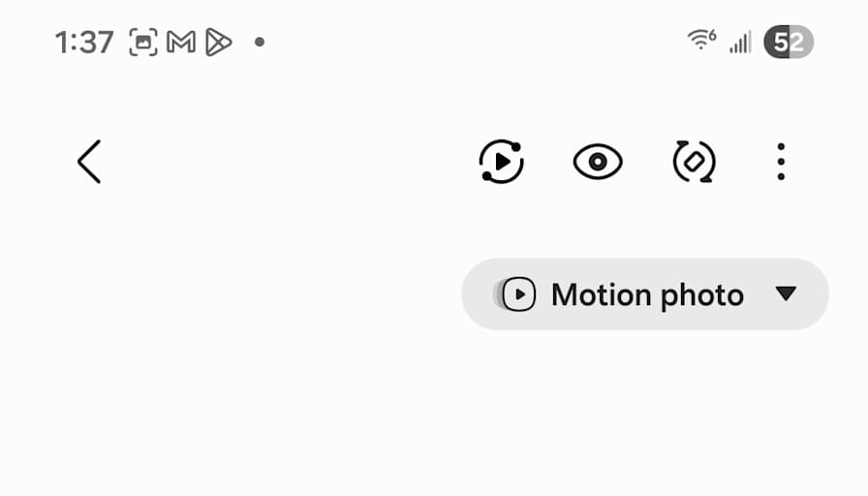Tap the empty toolbar space right of the back arrow
Viewport: 868px width, 496px height.
click(288, 162)
